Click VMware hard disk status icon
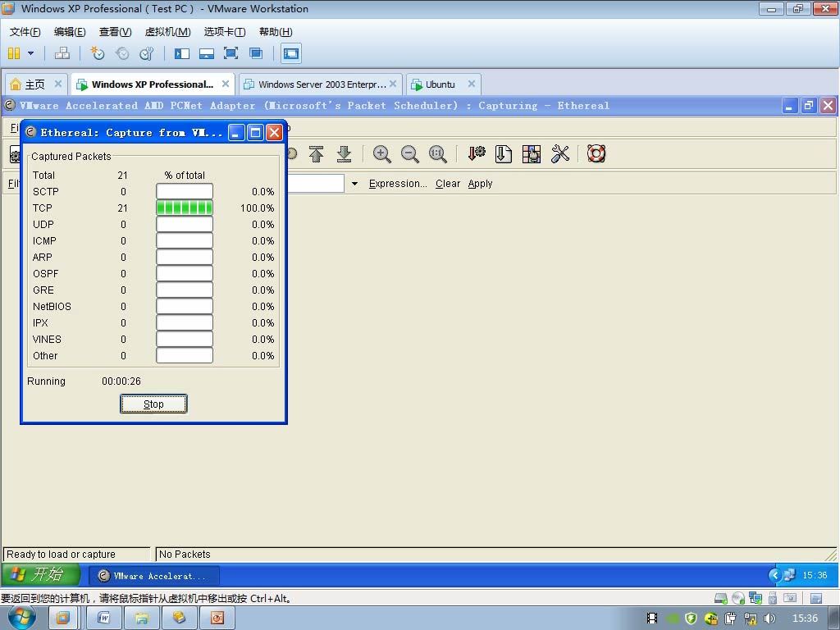 [x=721, y=598]
